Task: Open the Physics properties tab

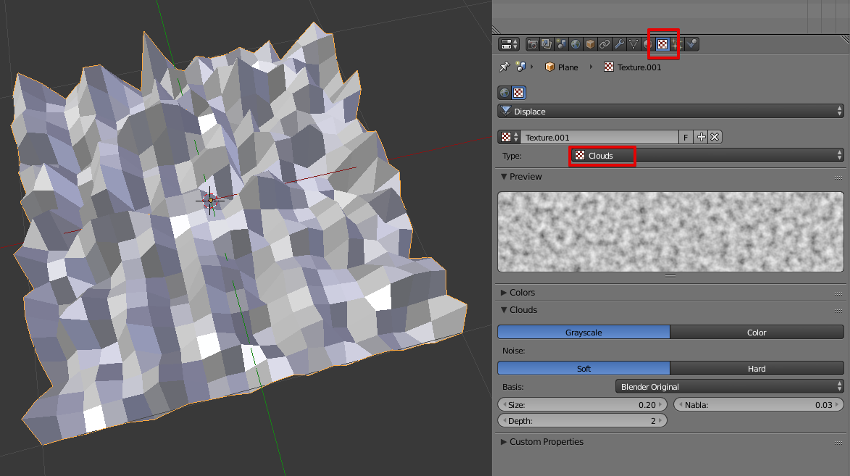Action: pyautogui.click(x=692, y=44)
